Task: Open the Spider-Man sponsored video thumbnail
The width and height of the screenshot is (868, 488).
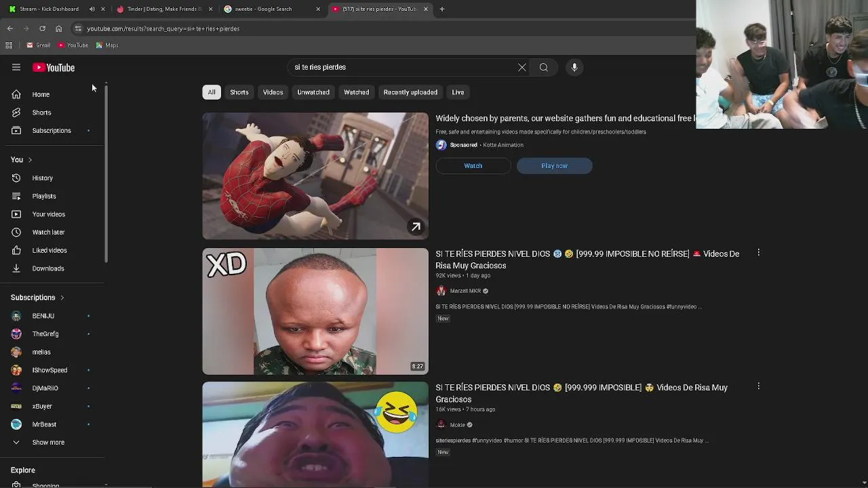Action: pyautogui.click(x=315, y=176)
